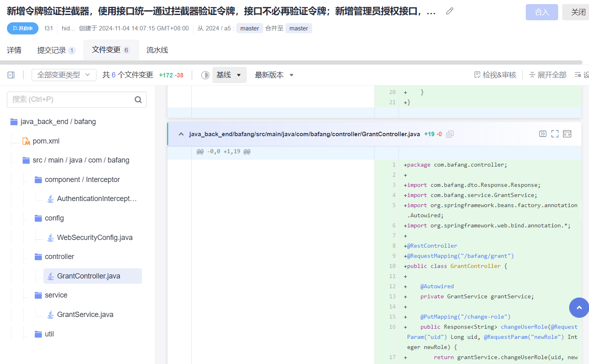Open the 最新版本 version dropdown
The width and height of the screenshot is (589, 364).
[274, 75]
